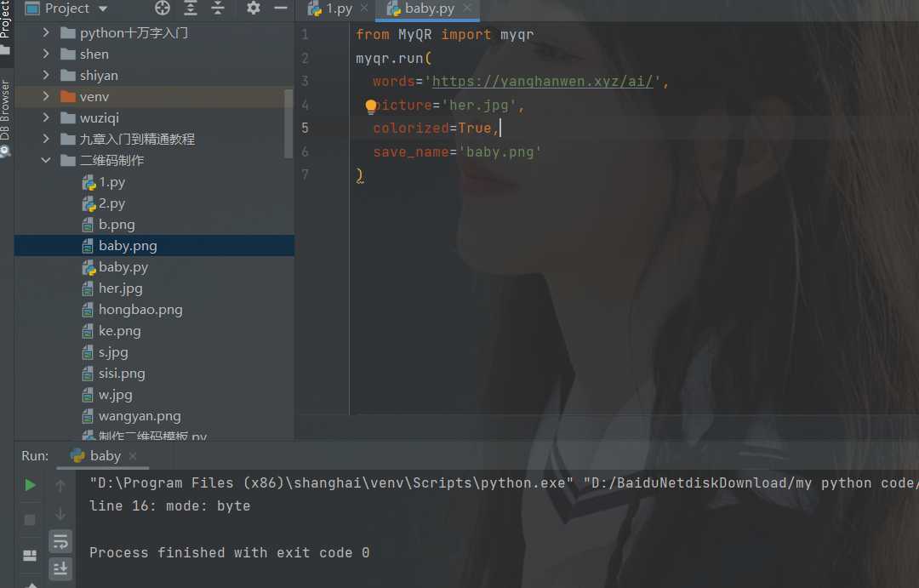Close the baby run tab
This screenshot has height=588, width=919.
click(x=133, y=455)
